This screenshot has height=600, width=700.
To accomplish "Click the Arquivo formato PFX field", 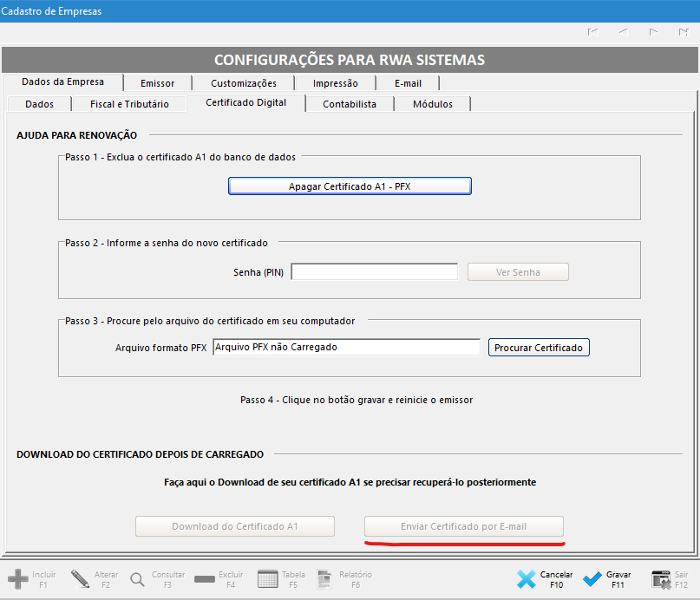I will [x=346, y=347].
